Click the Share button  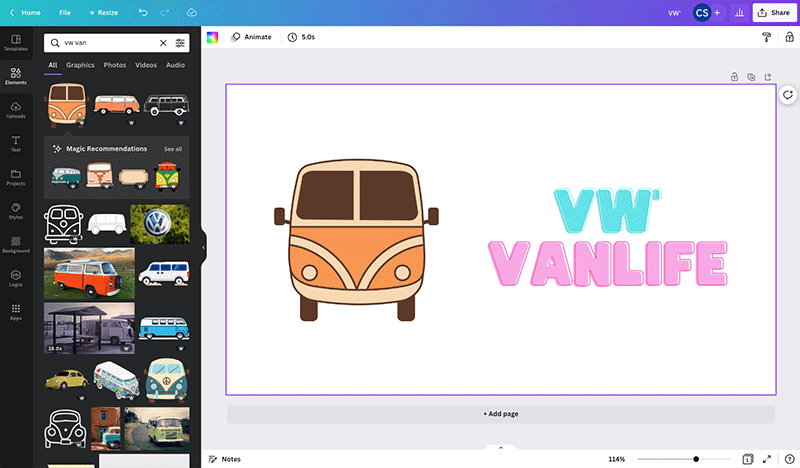[772, 12]
